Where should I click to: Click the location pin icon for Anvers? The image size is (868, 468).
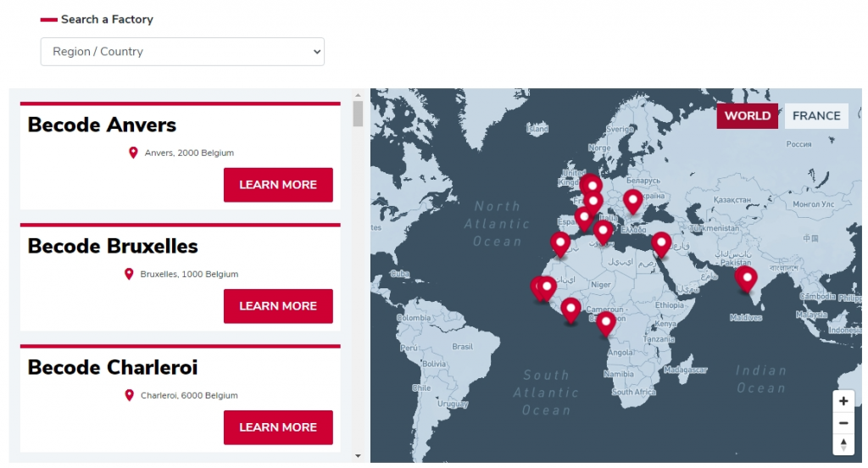pyautogui.click(x=133, y=153)
